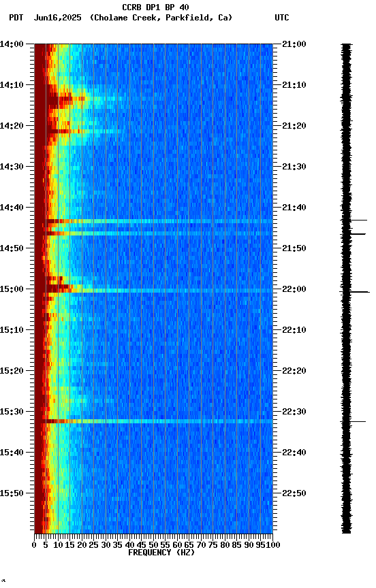Click the 21:10 UTC time label

(294, 85)
